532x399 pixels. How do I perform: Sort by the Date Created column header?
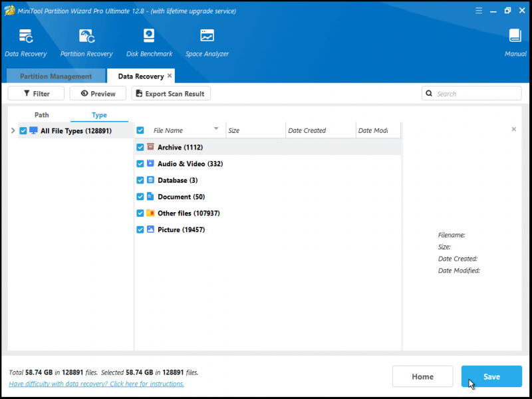[x=321, y=130]
